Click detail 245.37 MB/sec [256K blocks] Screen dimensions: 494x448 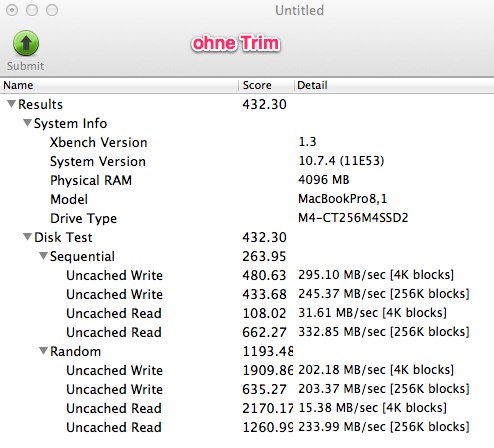pos(384,294)
